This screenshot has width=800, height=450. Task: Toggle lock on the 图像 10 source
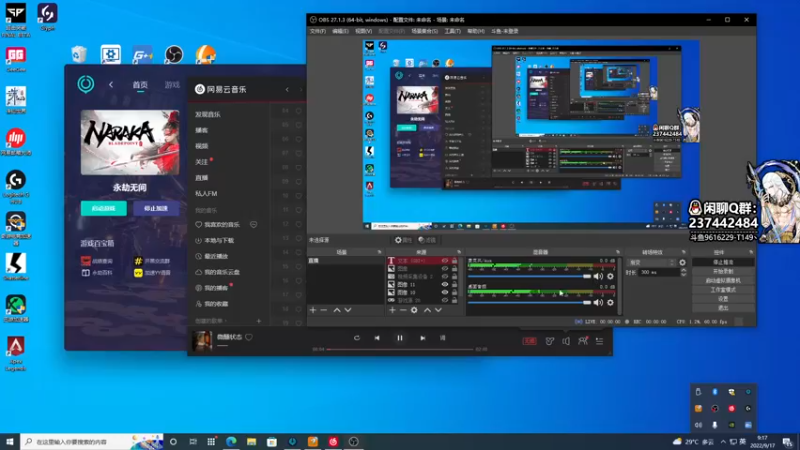[x=454, y=292]
